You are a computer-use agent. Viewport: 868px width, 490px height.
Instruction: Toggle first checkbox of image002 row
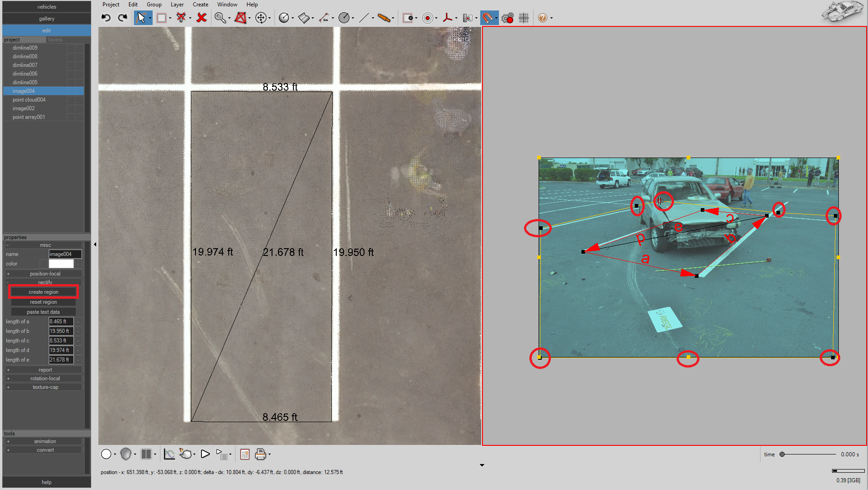[71, 108]
